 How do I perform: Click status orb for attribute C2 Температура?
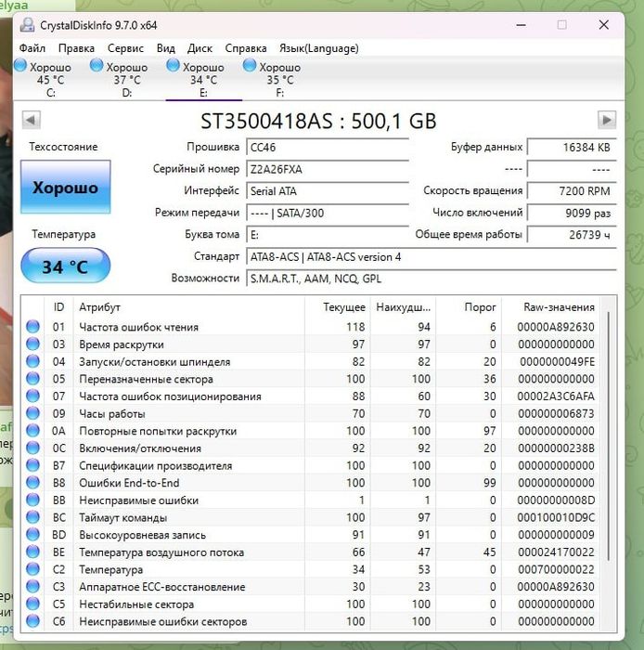32,569
